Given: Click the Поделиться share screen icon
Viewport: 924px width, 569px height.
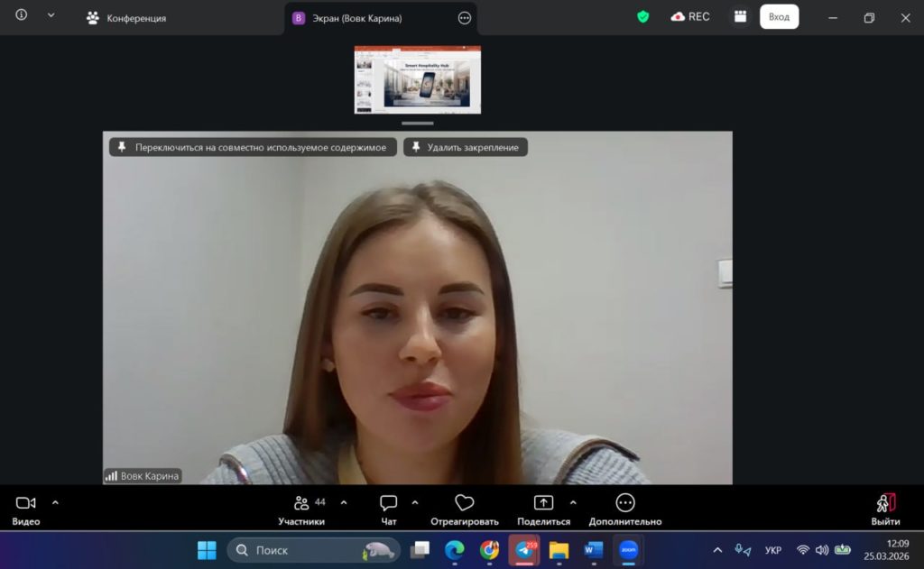Looking at the screenshot, I should pyautogui.click(x=543, y=509).
